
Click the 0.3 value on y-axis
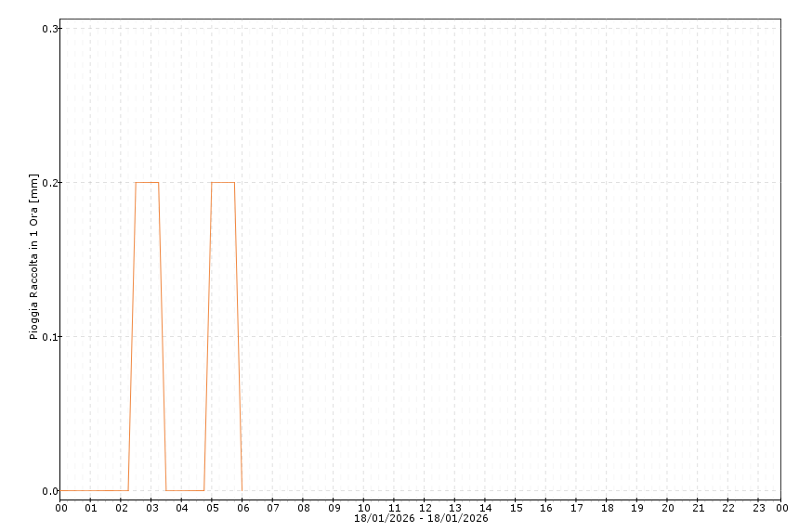click(50, 29)
